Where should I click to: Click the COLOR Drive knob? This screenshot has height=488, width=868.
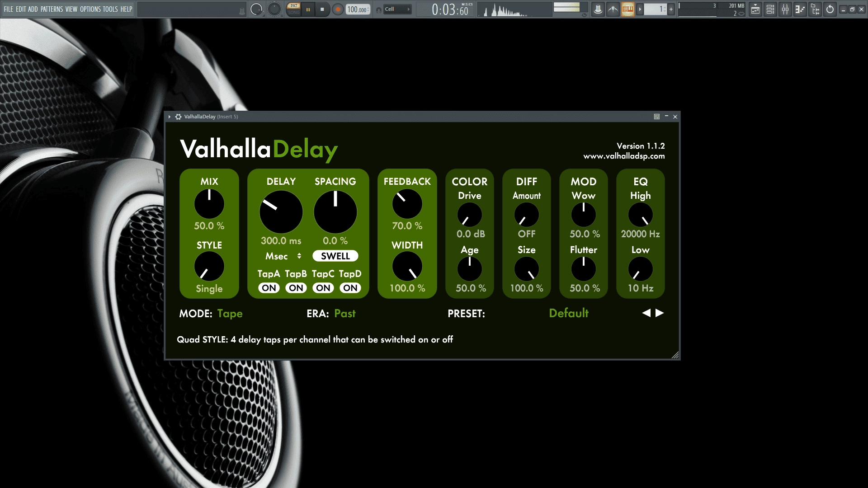pyautogui.click(x=470, y=215)
